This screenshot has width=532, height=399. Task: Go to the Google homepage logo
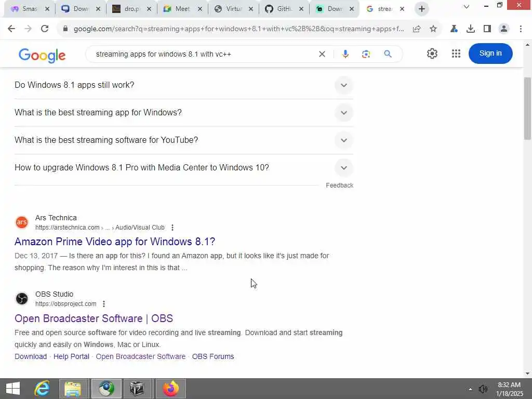pyautogui.click(x=42, y=55)
